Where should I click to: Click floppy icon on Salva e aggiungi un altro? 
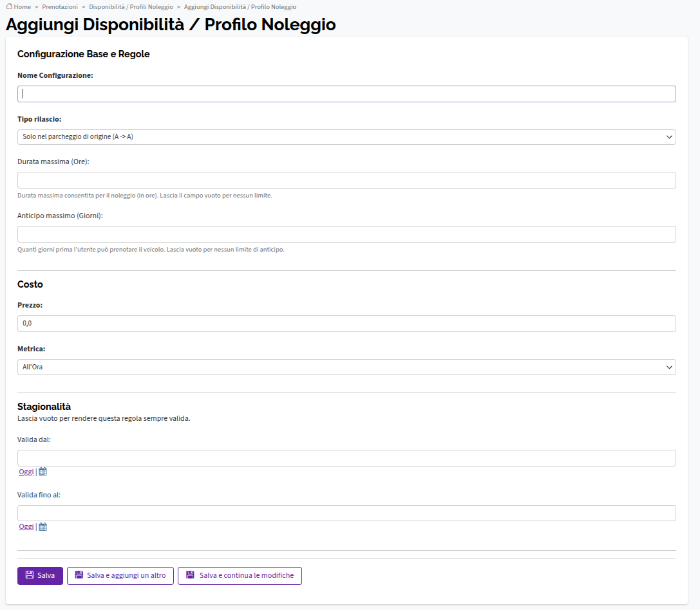click(x=79, y=575)
